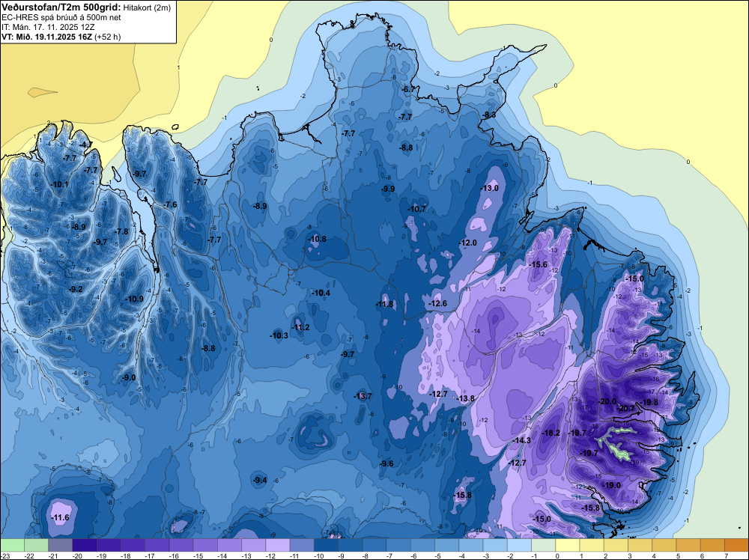The image size is (749, 560).
Task: Click the -11.6 temperature value
Action: pyautogui.click(x=60, y=517)
